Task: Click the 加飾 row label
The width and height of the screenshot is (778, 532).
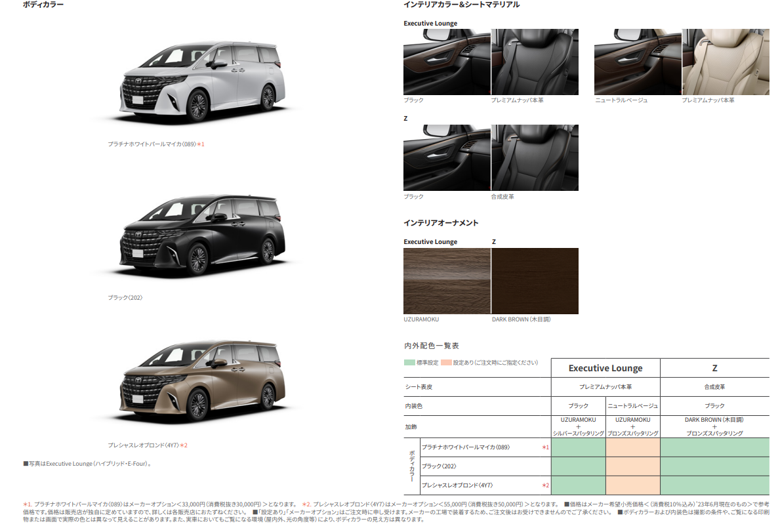Action: [411, 427]
